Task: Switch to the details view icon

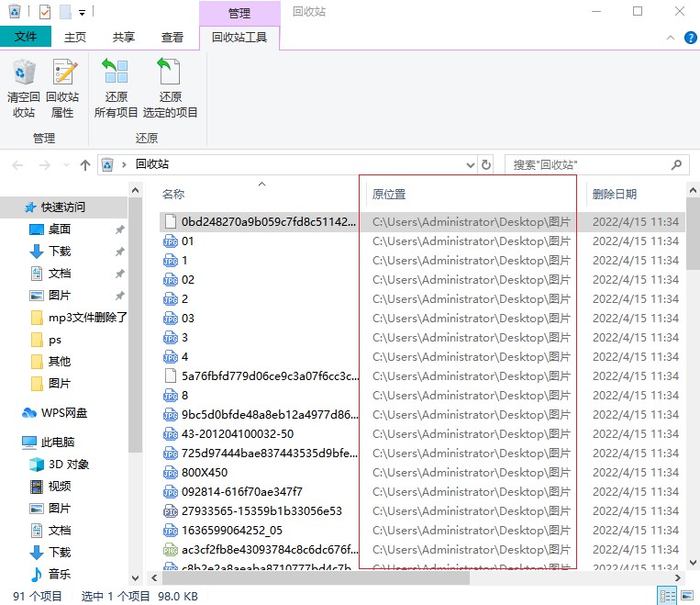Action: [667, 596]
